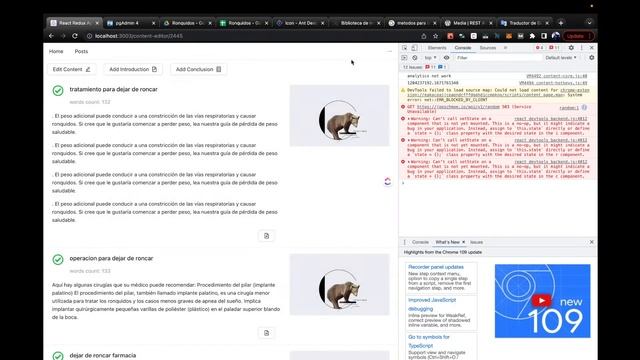Open the Default levels dropdown
This screenshot has width=640, height=360.
[x=561, y=58]
